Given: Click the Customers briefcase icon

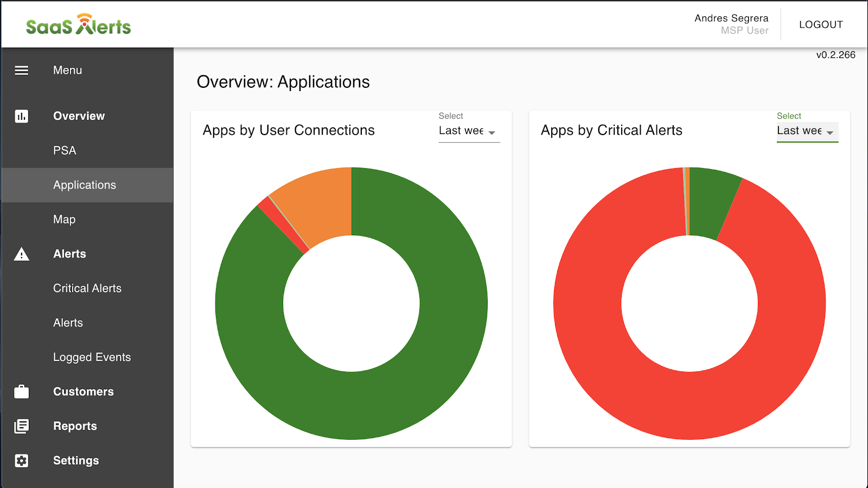Looking at the screenshot, I should pyautogui.click(x=21, y=391).
